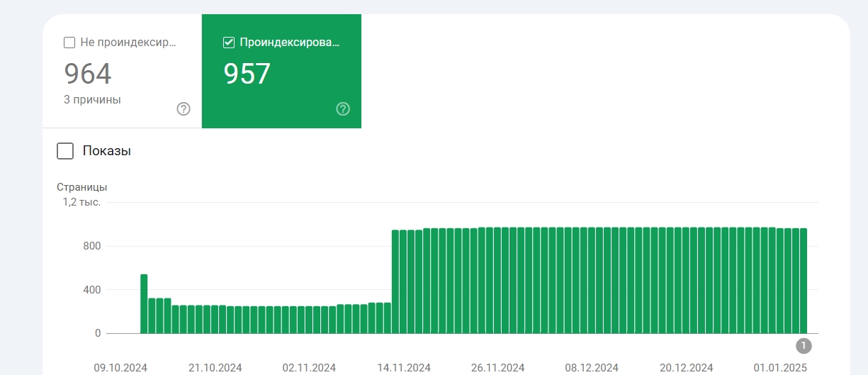Click the "1,2 тыс." y-axis label
868x375 pixels.
(81, 202)
